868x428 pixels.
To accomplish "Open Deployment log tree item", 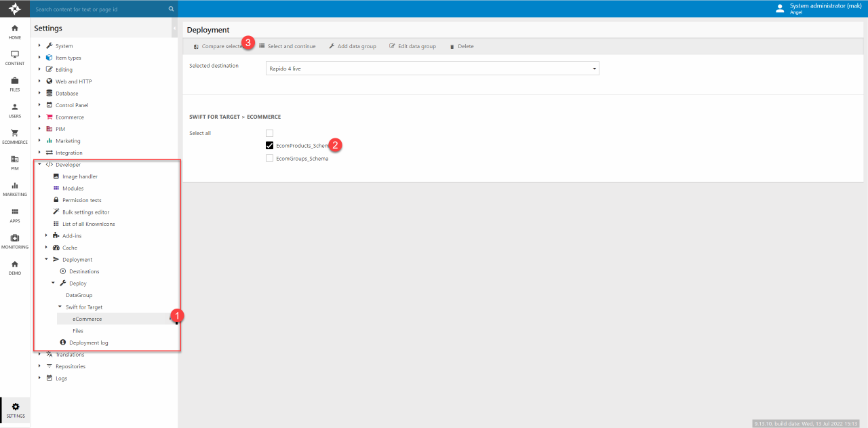I will click(88, 343).
